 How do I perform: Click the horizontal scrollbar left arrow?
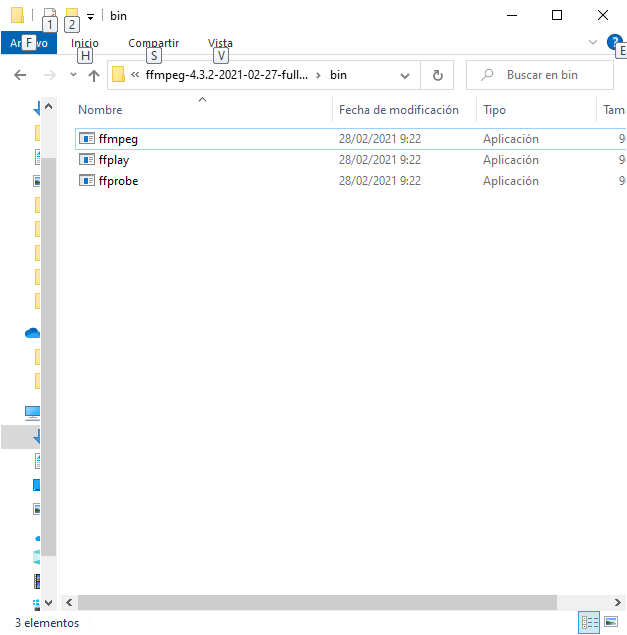tap(69, 603)
